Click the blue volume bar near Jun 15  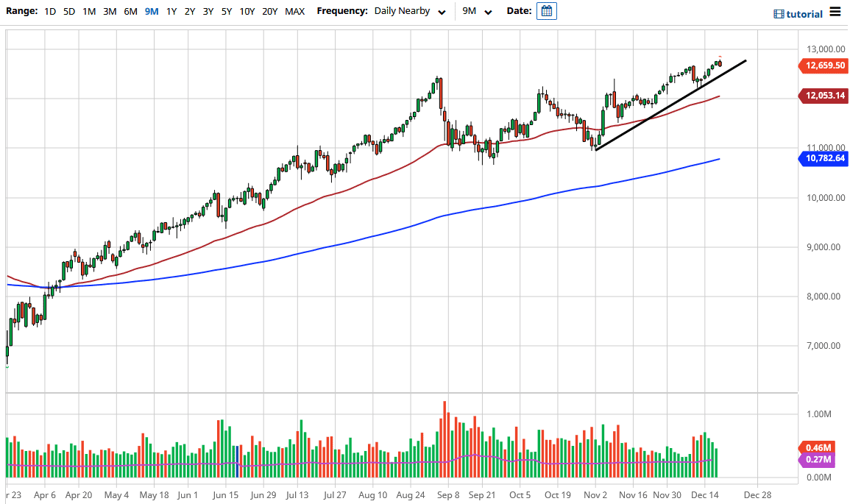238,462
